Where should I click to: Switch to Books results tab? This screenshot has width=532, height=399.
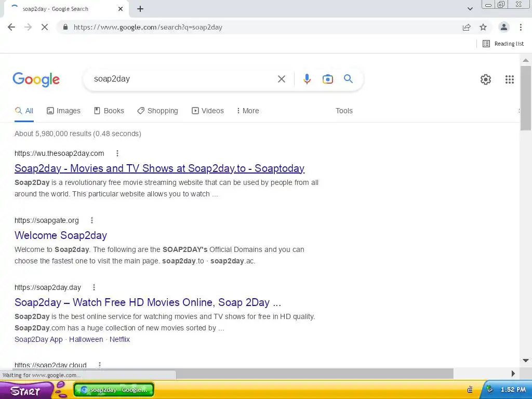109,111
